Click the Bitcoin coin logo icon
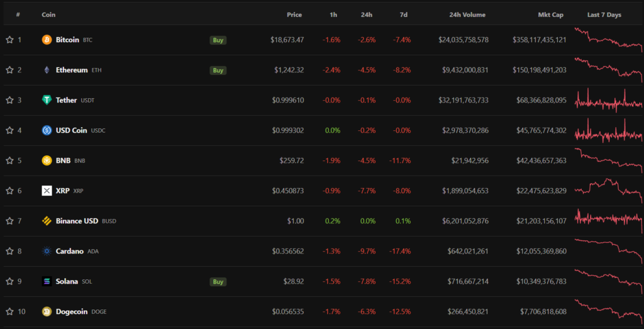Screen dimensions: 644x329 click(47, 40)
